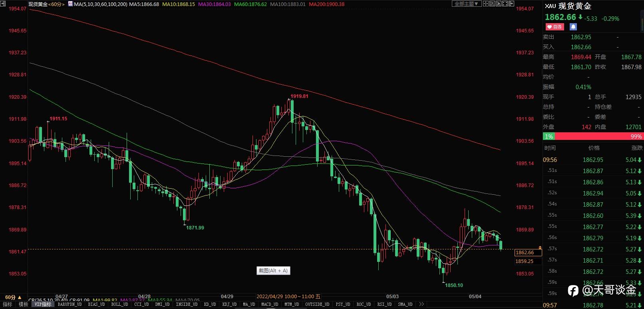Select the MA_UD indicator tab
Viewport: 644px width, 309px height.
[249, 305]
